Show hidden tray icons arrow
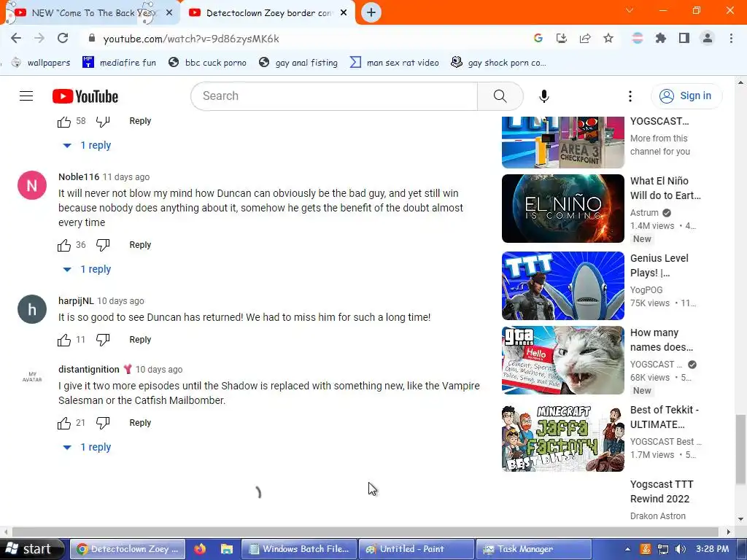Screen dimensions: 747x560 click(x=627, y=549)
